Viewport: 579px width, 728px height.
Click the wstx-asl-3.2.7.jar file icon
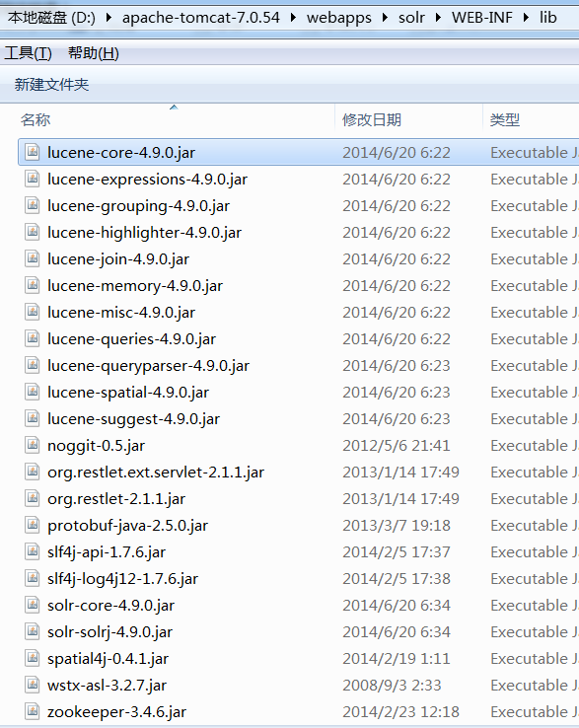32,685
